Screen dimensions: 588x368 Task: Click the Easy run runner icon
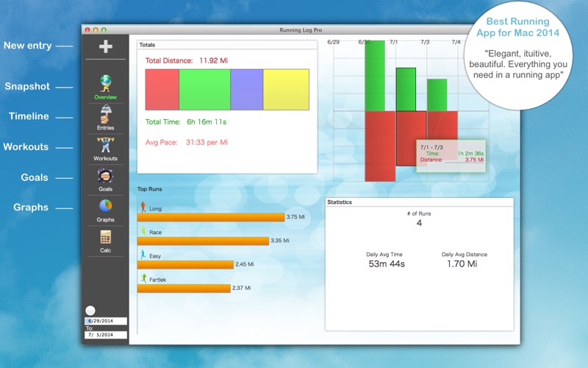pos(143,255)
